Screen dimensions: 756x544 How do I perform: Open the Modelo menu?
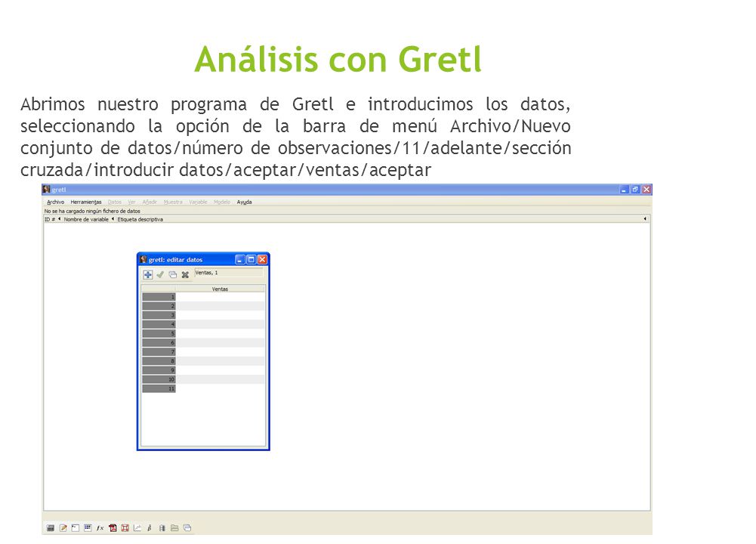(x=222, y=202)
